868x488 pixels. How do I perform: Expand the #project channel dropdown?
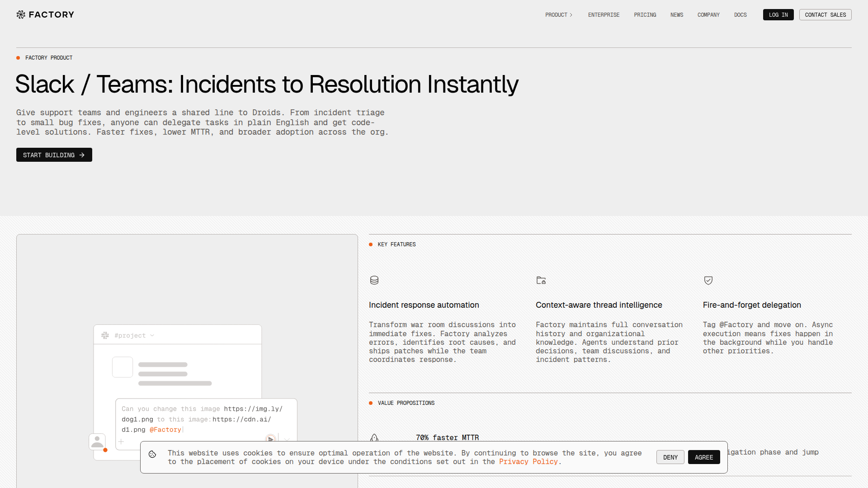click(152, 335)
